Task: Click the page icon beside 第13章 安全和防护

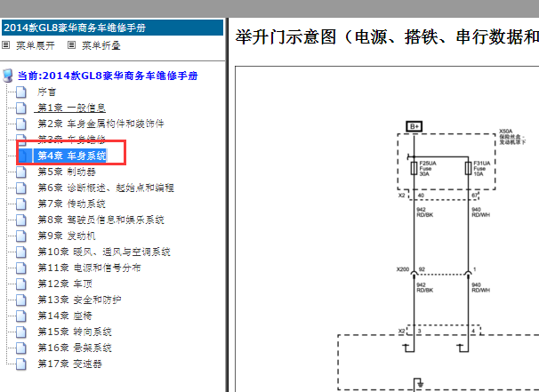Action: click(x=21, y=300)
